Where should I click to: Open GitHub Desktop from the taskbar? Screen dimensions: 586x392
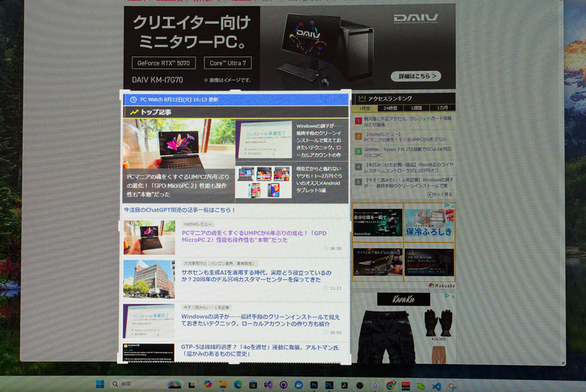coord(283,385)
